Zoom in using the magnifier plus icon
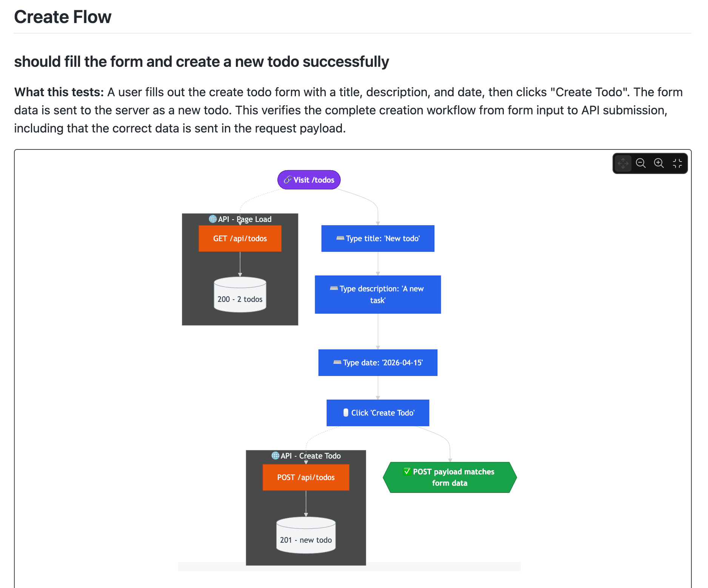This screenshot has width=708, height=588. pyautogui.click(x=659, y=163)
